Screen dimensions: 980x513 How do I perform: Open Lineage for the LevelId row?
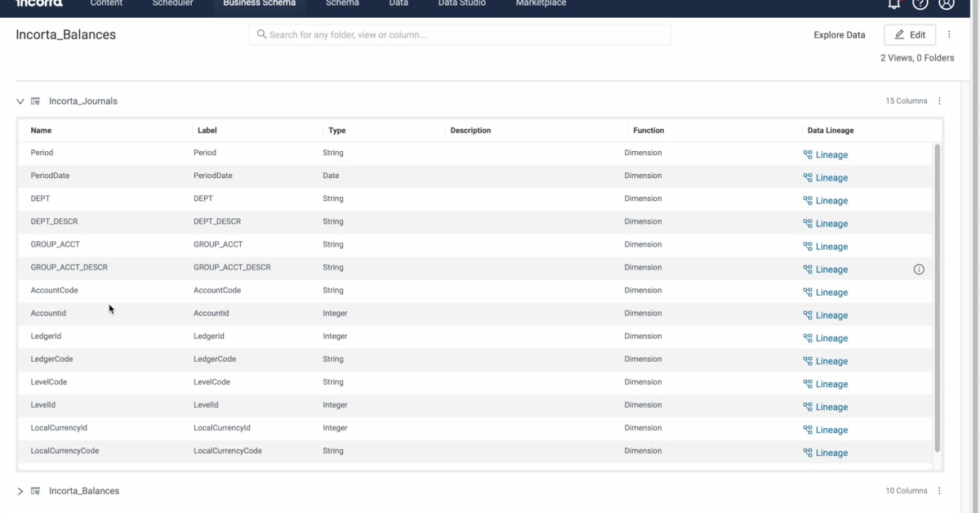[x=826, y=406]
